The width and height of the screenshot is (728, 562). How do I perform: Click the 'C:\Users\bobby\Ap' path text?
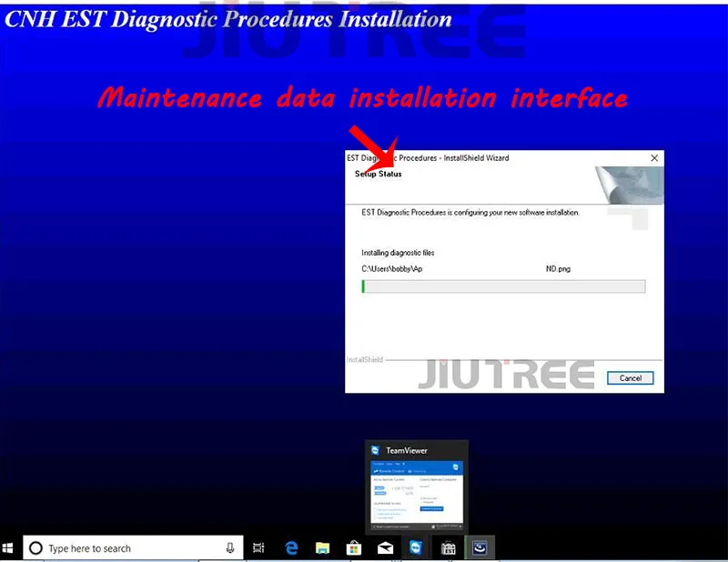pyautogui.click(x=392, y=268)
